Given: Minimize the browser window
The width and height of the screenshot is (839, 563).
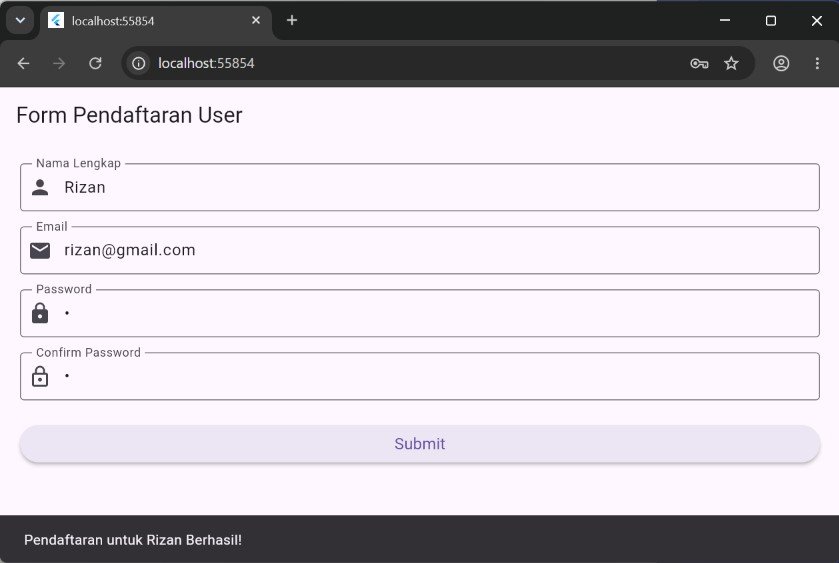Looking at the screenshot, I should [x=725, y=20].
